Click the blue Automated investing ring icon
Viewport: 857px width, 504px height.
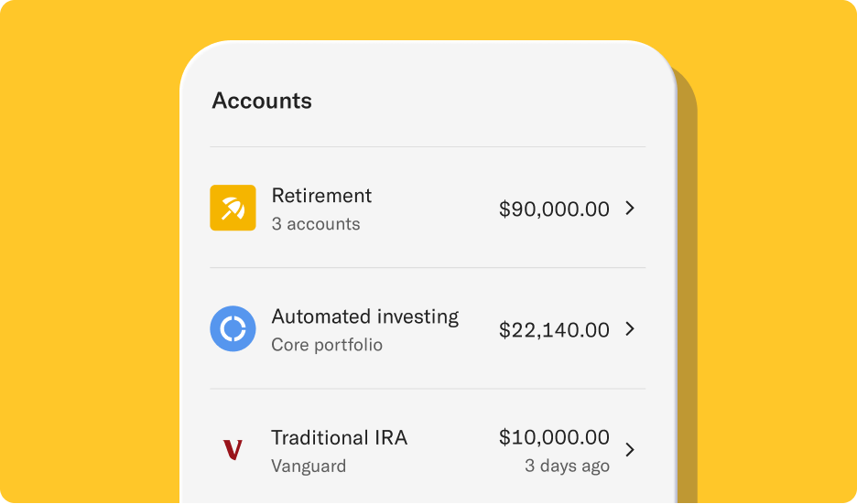coord(233,328)
